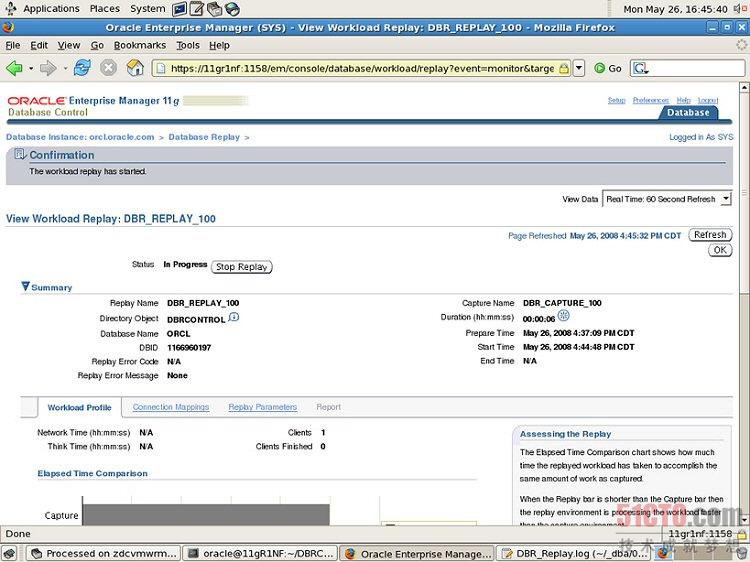Click the Firefox home icon
750x562 pixels.
134,68
